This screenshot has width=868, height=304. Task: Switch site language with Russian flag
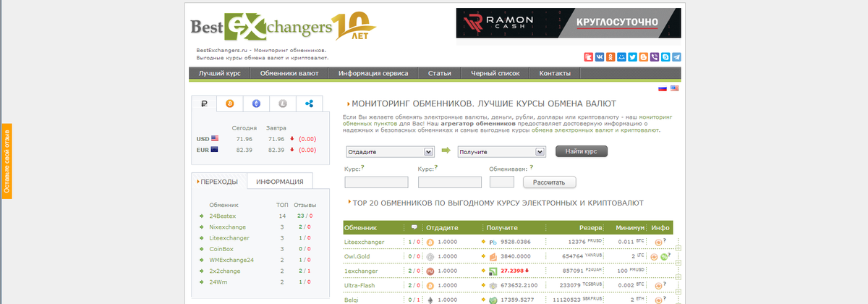point(663,88)
